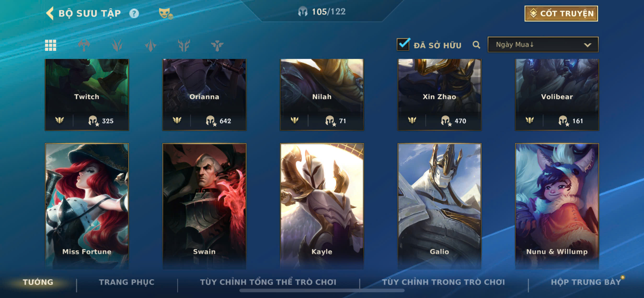
Task: Click the sort dropdown chevron arrow
Action: pyautogui.click(x=587, y=45)
